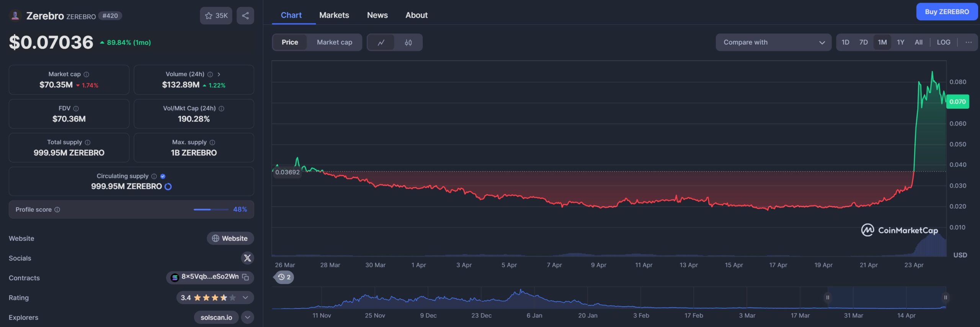980x327 pixels.
Task: Open Circulating supply info icon
Action: pos(154,176)
